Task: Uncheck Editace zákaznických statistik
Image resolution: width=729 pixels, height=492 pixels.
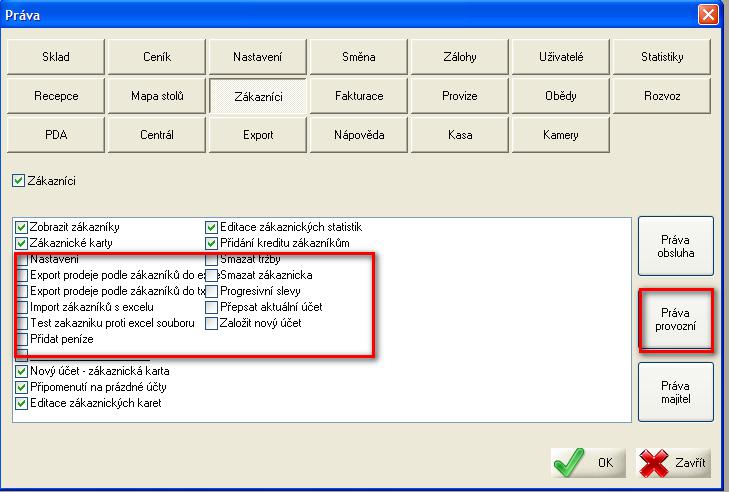Action: coord(211,227)
